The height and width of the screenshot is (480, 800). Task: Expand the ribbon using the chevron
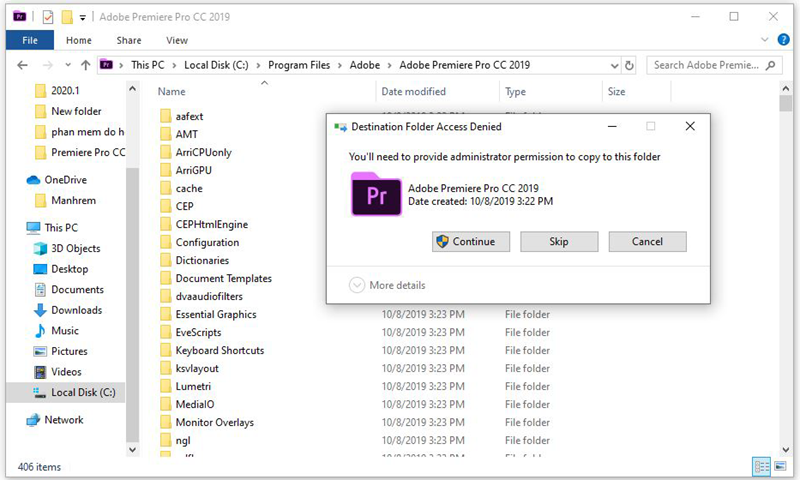[x=769, y=40]
